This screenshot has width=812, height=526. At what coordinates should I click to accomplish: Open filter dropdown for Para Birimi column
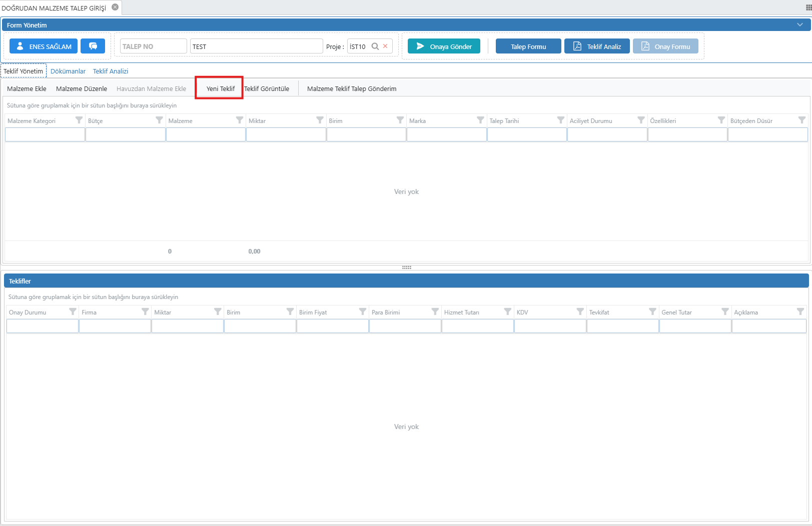[435, 311]
